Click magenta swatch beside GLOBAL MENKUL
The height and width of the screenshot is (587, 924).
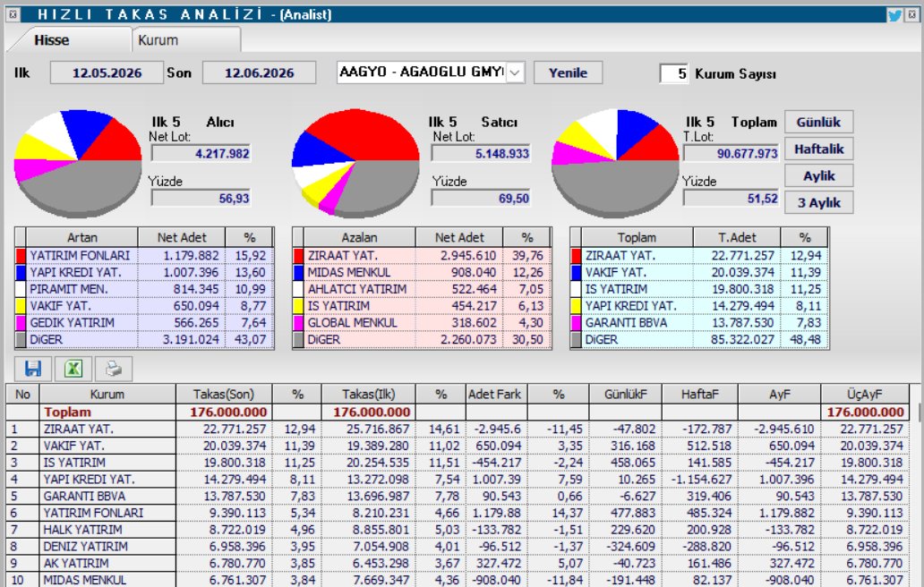point(298,323)
